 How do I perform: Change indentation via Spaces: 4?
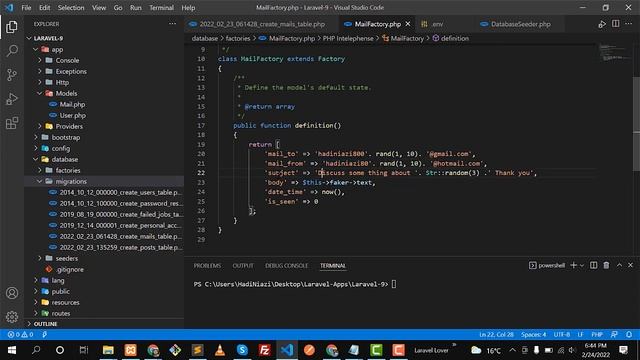[533, 334]
